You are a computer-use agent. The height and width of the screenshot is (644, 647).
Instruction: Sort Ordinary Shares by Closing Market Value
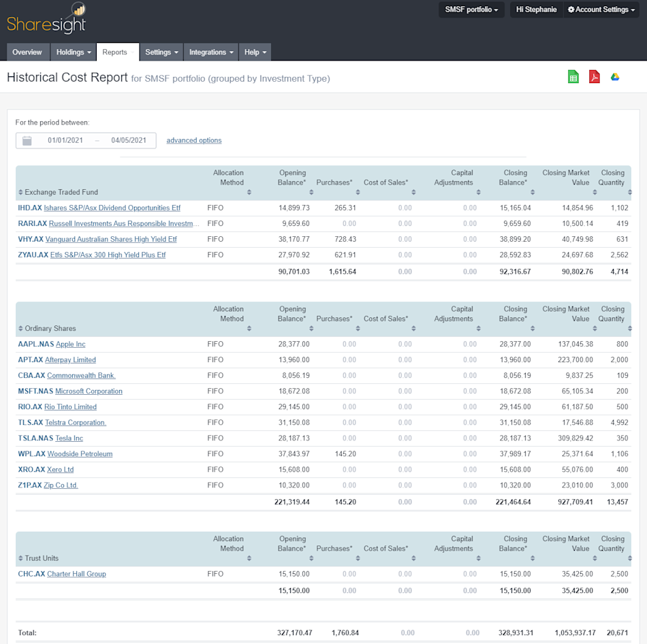pyautogui.click(x=595, y=328)
